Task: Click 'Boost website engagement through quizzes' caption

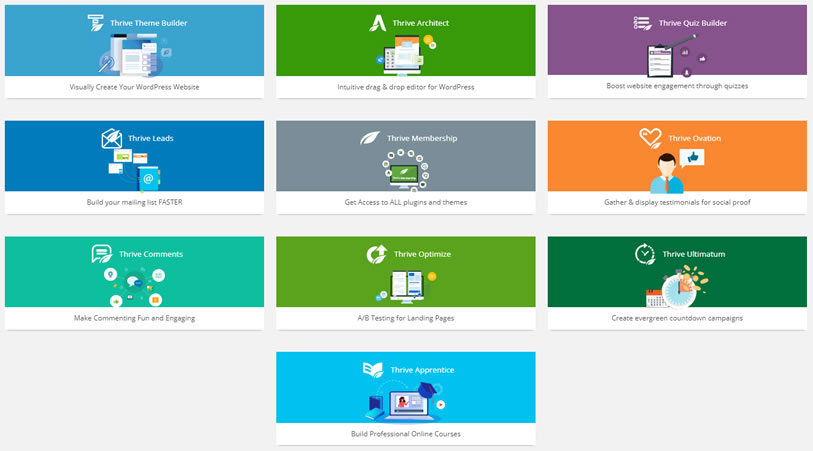Action: tap(677, 86)
